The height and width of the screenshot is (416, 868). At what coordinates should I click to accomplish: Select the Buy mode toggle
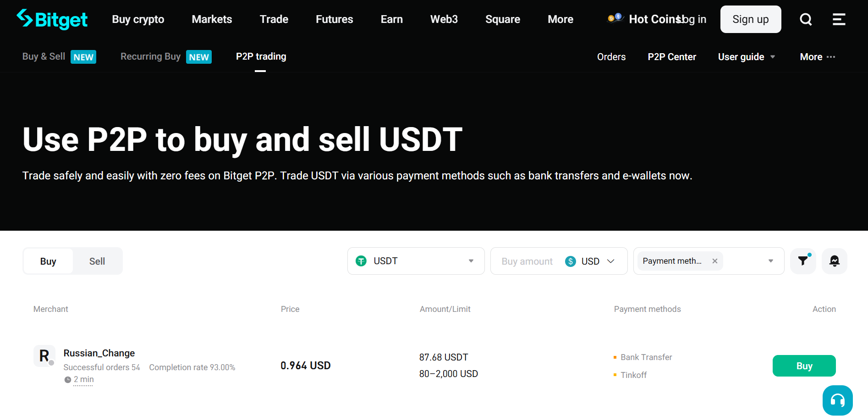[x=48, y=261]
